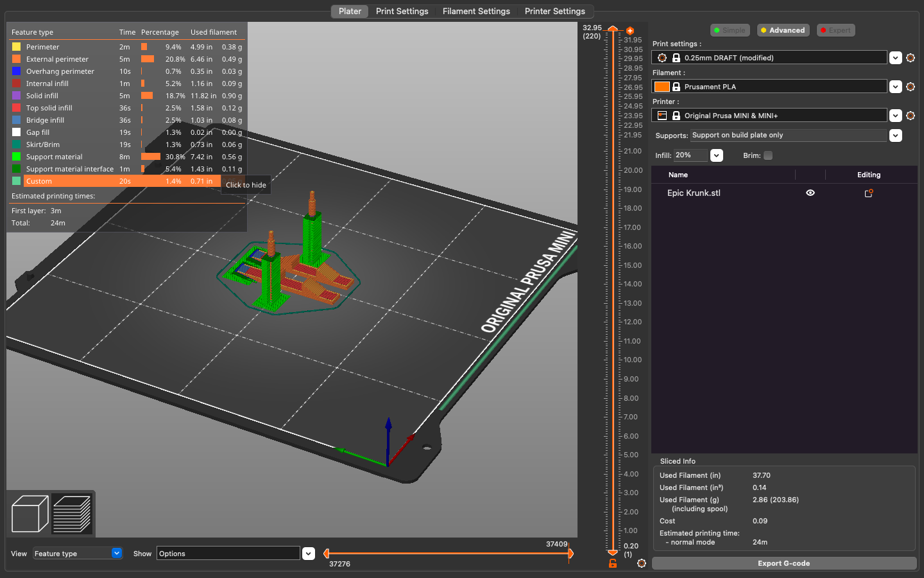The height and width of the screenshot is (578, 924).
Task: Click the layer slider settings cog icon
Action: 642,563
